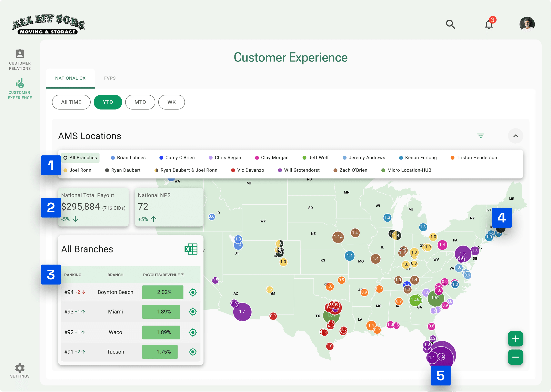Select the NATIONAL CX tab
Viewport: 551px width, 392px height.
tap(70, 78)
